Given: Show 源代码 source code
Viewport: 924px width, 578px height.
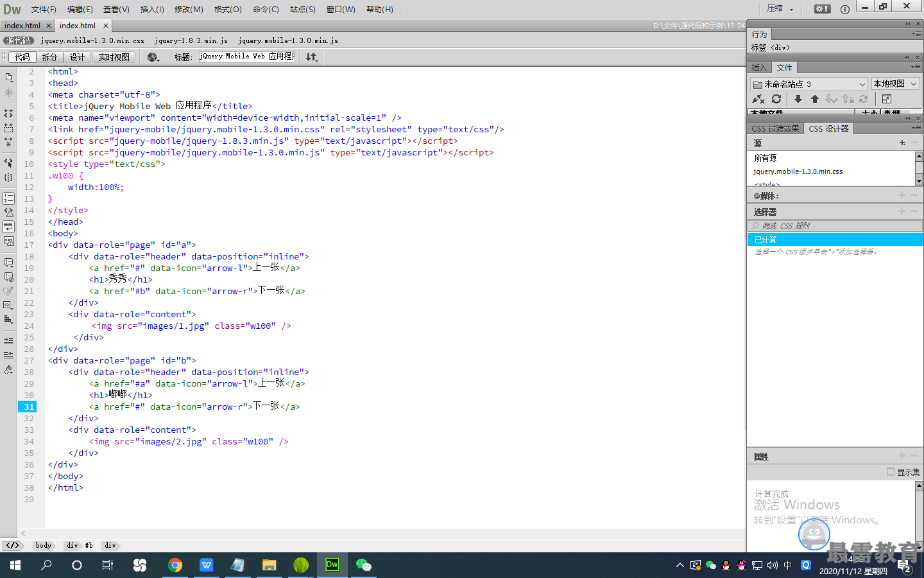Looking at the screenshot, I should pyautogui.click(x=19, y=40).
